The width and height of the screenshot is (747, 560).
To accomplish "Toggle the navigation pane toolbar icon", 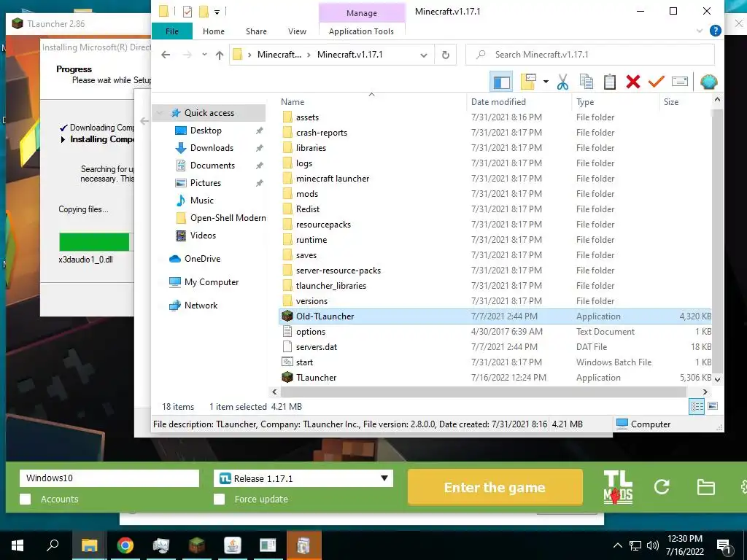I will tap(501, 82).
